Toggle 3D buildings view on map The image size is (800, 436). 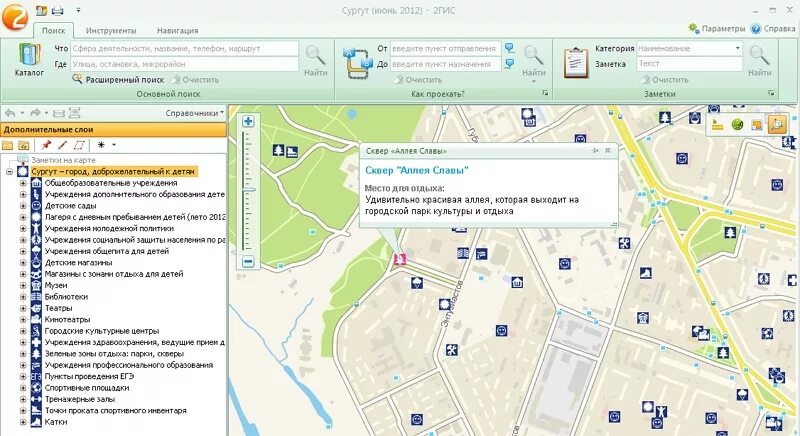[777, 124]
